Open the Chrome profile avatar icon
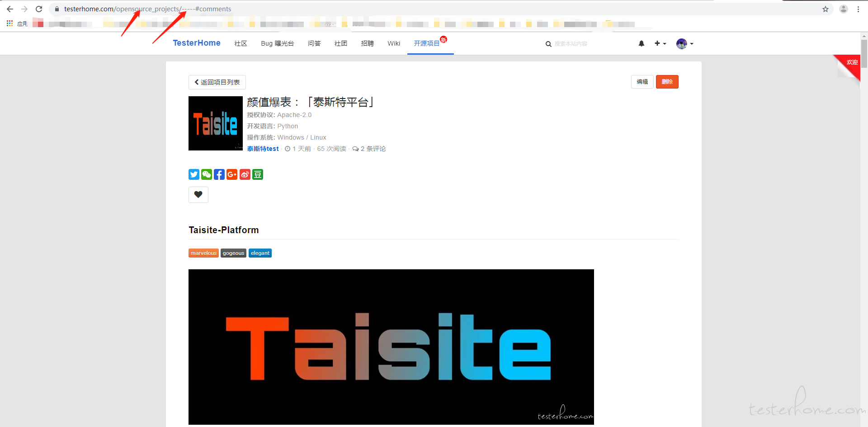 click(x=844, y=9)
